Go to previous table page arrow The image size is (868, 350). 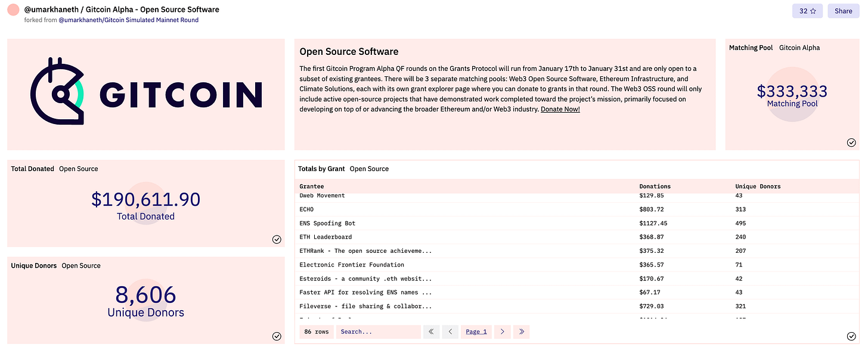point(450,332)
